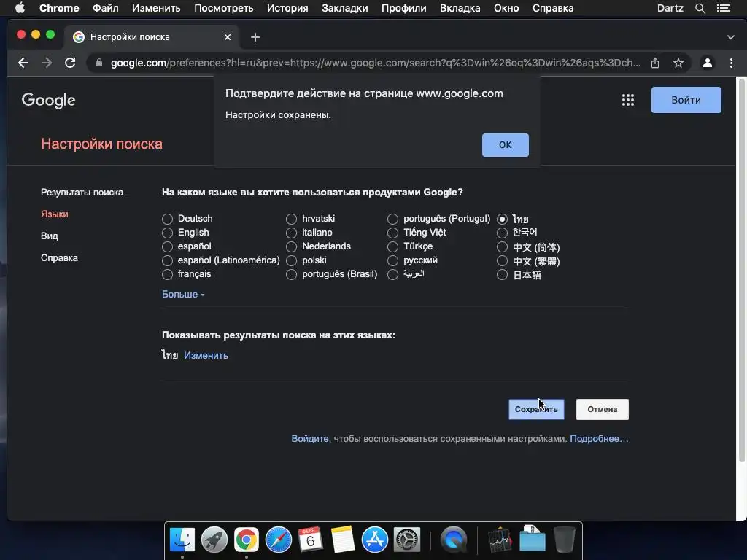Open the Справка item in the sidebar
Screen dimensions: 747x560
(x=59, y=257)
